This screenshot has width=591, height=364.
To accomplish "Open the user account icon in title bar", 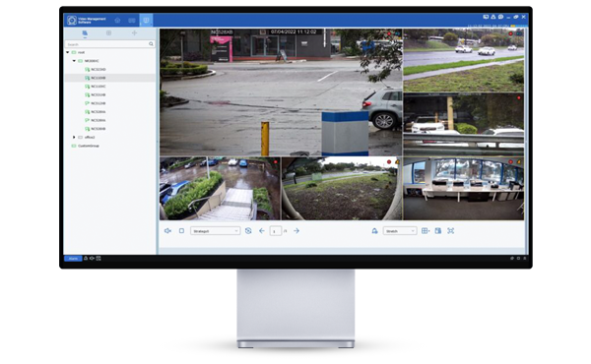I will [x=493, y=17].
